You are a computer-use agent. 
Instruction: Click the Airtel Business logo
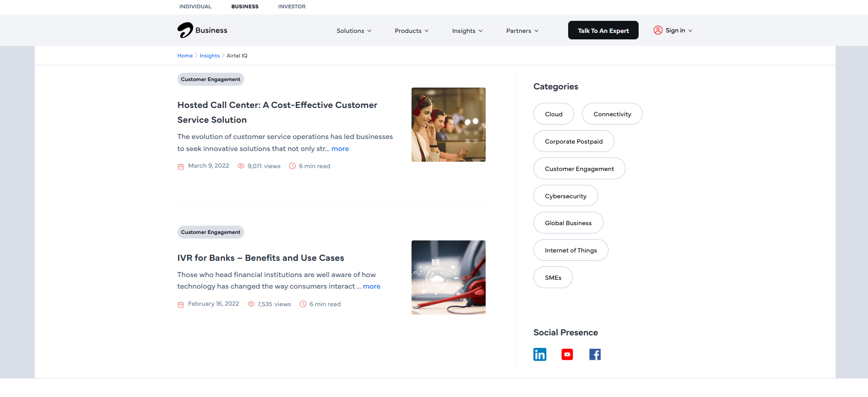(202, 30)
